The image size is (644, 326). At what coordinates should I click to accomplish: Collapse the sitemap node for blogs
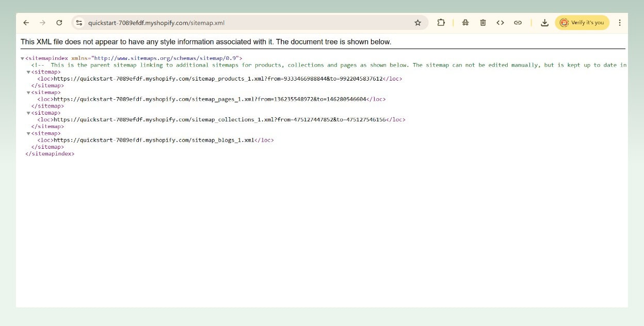[x=28, y=133]
